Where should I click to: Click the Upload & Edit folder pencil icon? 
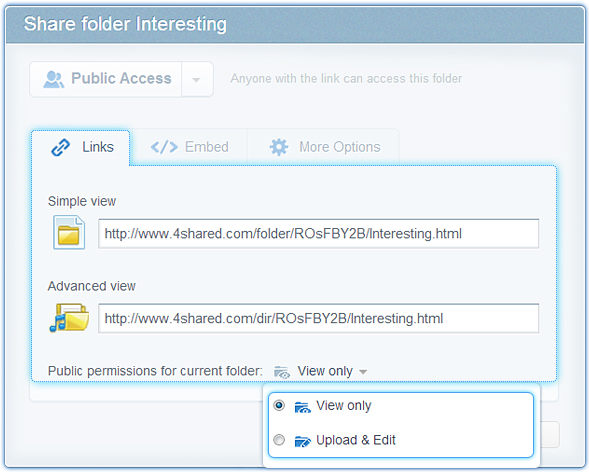[x=303, y=441]
